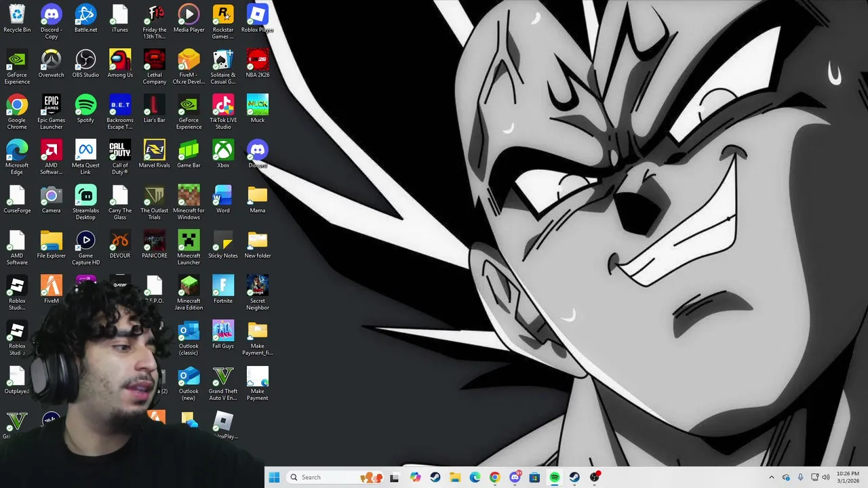This screenshot has height=488, width=868.
Task: Open File Explorer desktop shortcut
Action: click(x=51, y=245)
